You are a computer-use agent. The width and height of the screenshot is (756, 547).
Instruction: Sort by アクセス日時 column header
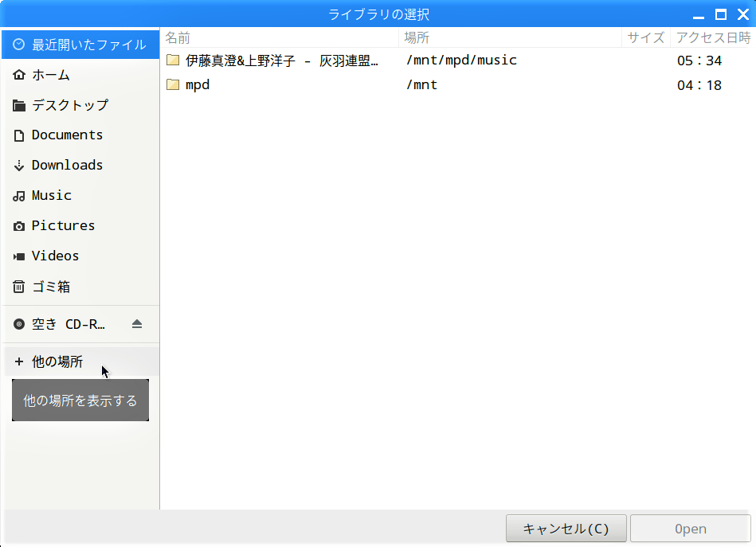pos(713,37)
